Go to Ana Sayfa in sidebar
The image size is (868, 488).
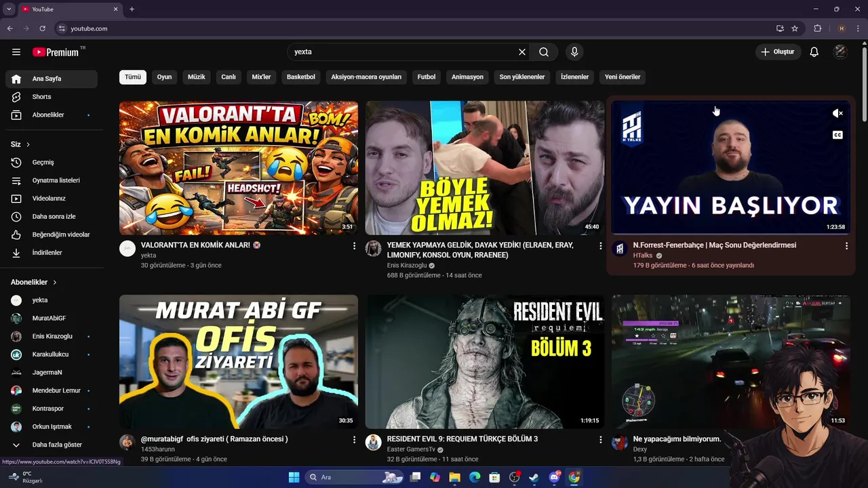[52, 79]
